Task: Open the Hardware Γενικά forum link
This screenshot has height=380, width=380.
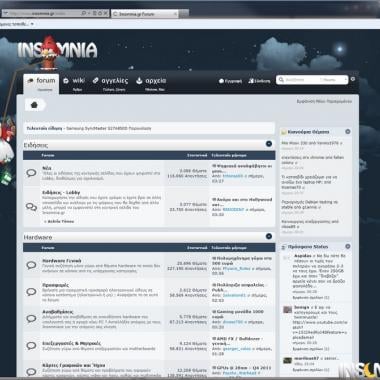Action: pyautogui.click(x=62, y=261)
